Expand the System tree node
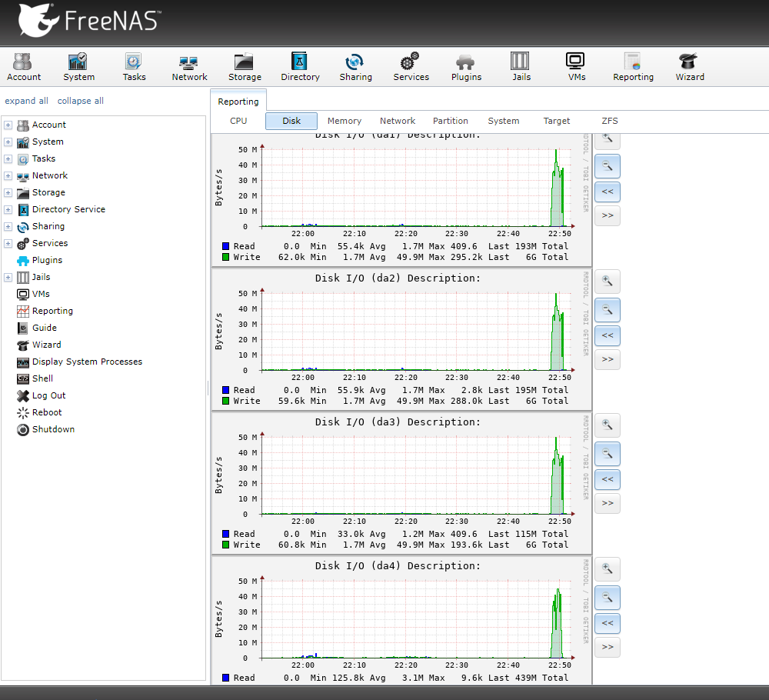 pos(8,142)
